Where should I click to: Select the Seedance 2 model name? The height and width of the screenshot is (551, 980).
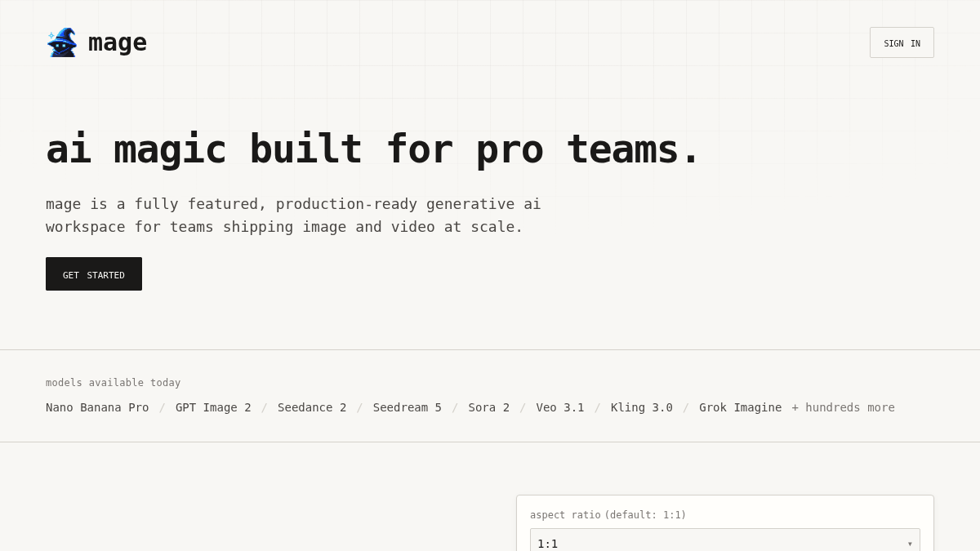pyautogui.click(x=312, y=407)
